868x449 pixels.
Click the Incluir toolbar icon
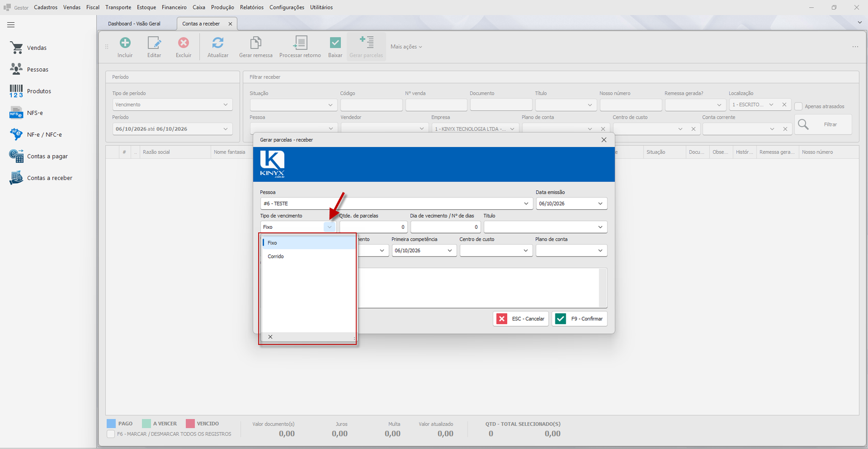click(x=125, y=43)
